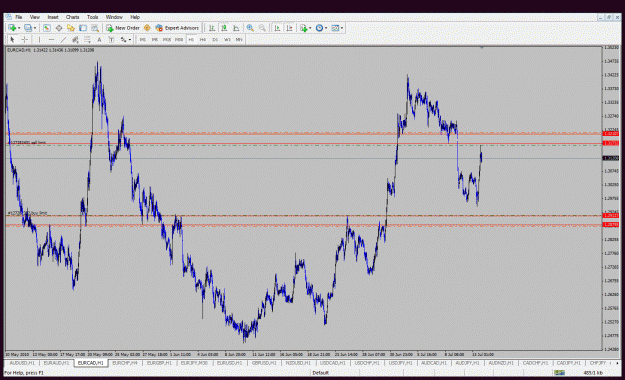625x380 pixels.
Task: Select the Fibonacci Retracement tool
Action: pos(87,39)
